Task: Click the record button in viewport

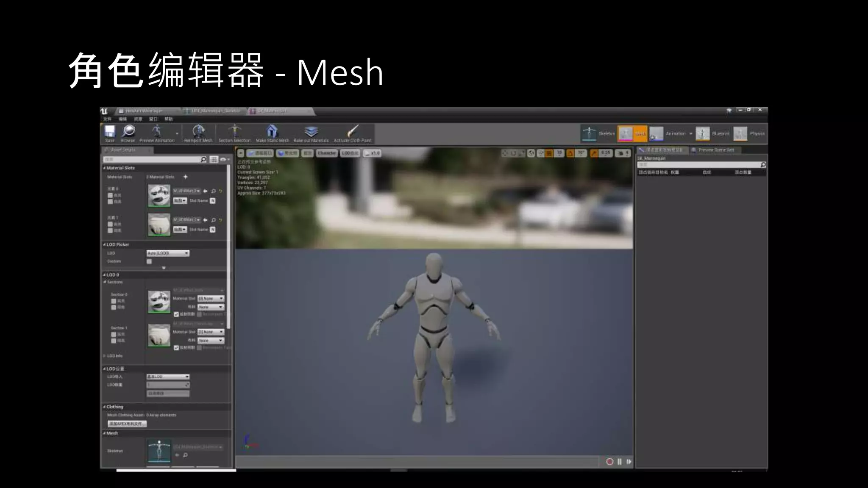Action: pyautogui.click(x=609, y=462)
